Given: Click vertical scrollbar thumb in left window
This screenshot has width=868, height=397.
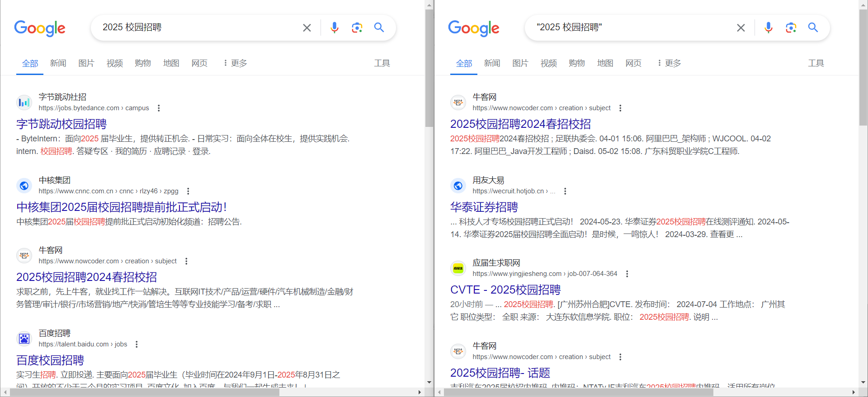Looking at the screenshot, I should pyautogui.click(x=429, y=68).
